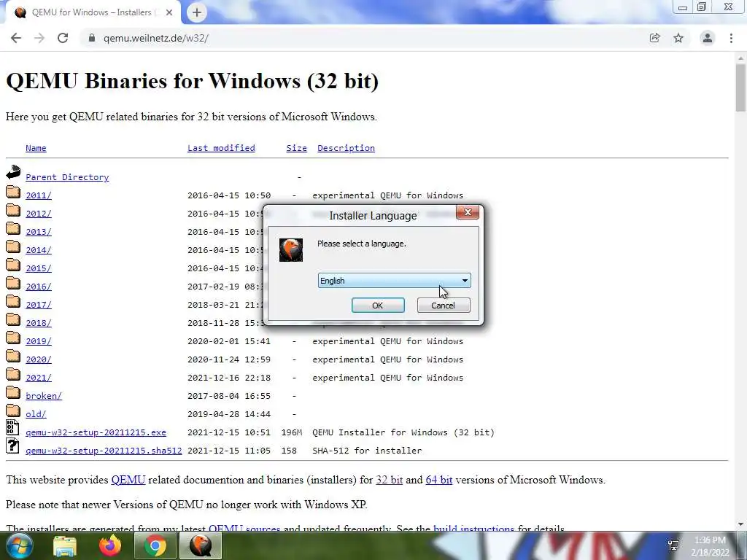Click the folder icon beside 2011/

[13, 192]
